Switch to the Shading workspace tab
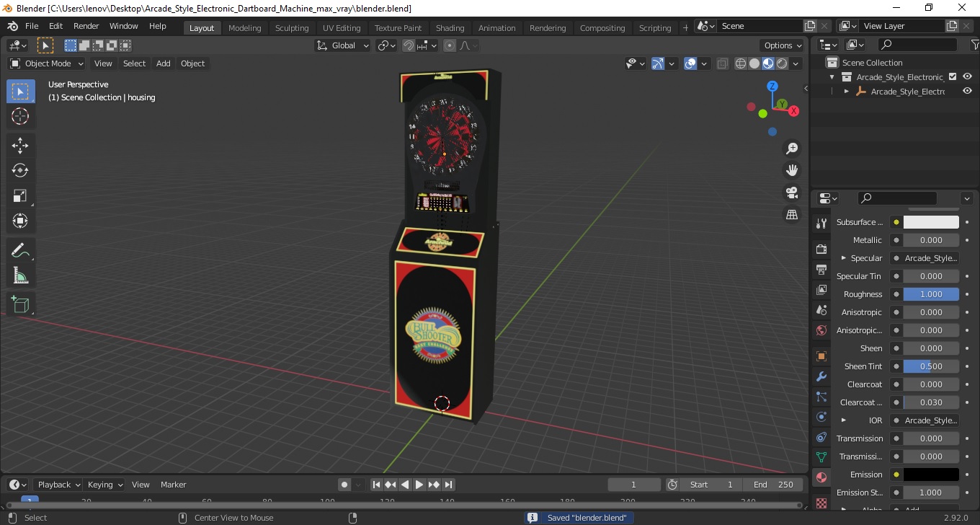The width and height of the screenshot is (980, 525). click(x=450, y=28)
